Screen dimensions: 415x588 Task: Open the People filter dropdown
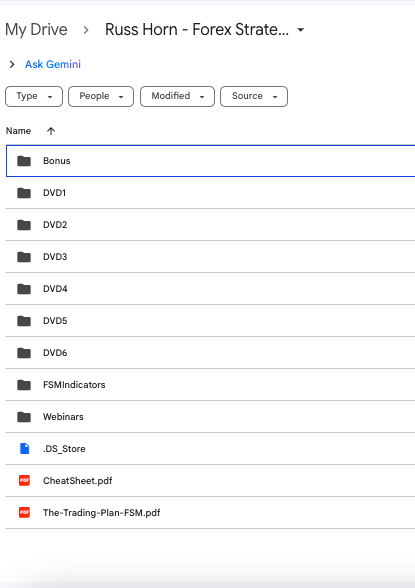click(x=101, y=96)
